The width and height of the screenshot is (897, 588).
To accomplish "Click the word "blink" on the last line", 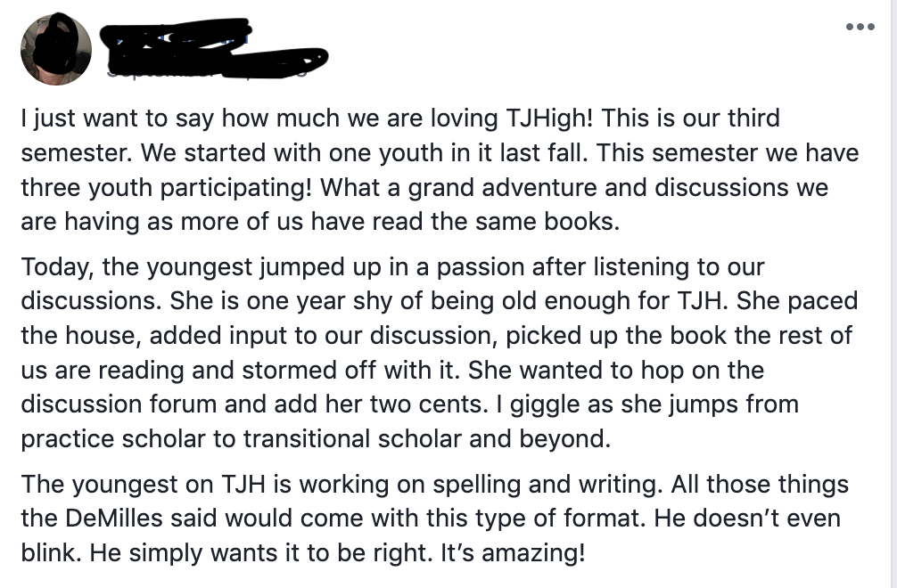I will [45, 552].
